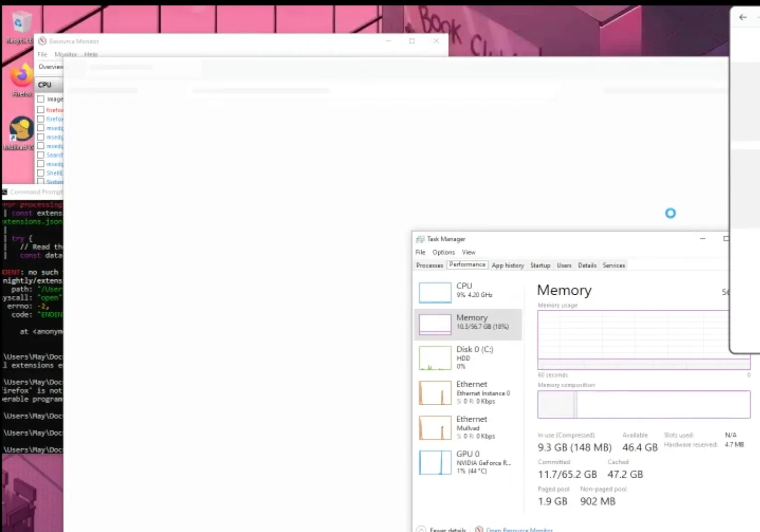Check the firefox process checkbox

[x=41, y=110]
